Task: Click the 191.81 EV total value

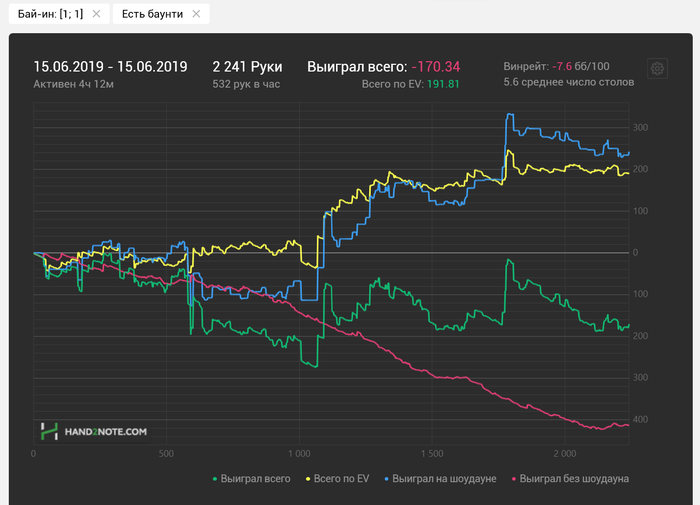Action: tap(443, 84)
